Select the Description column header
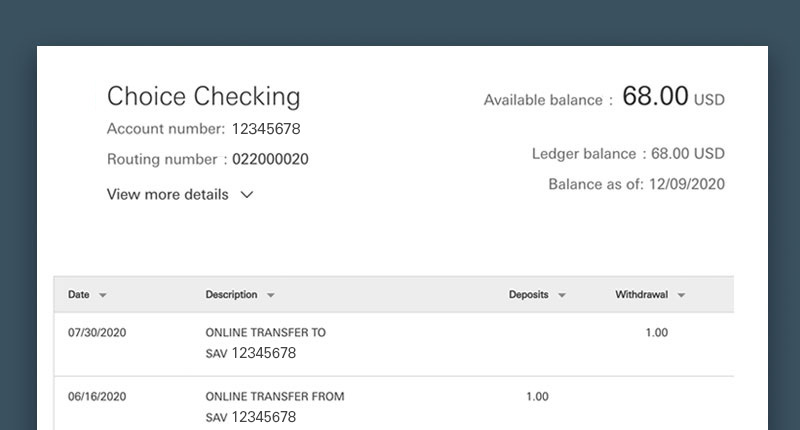800x430 pixels. pyautogui.click(x=231, y=294)
